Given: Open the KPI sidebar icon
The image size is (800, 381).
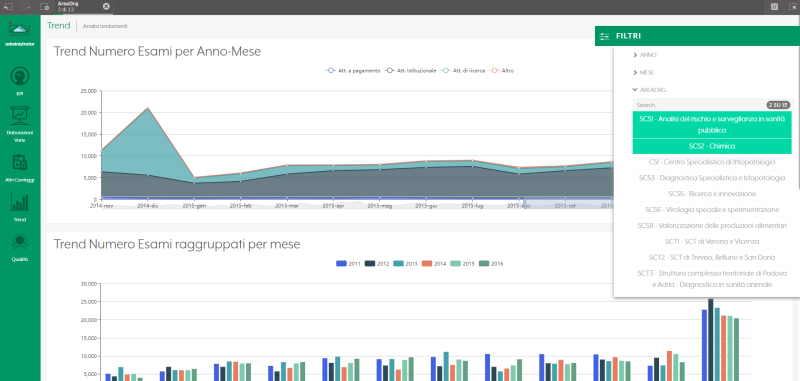Looking at the screenshot, I should [20, 77].
